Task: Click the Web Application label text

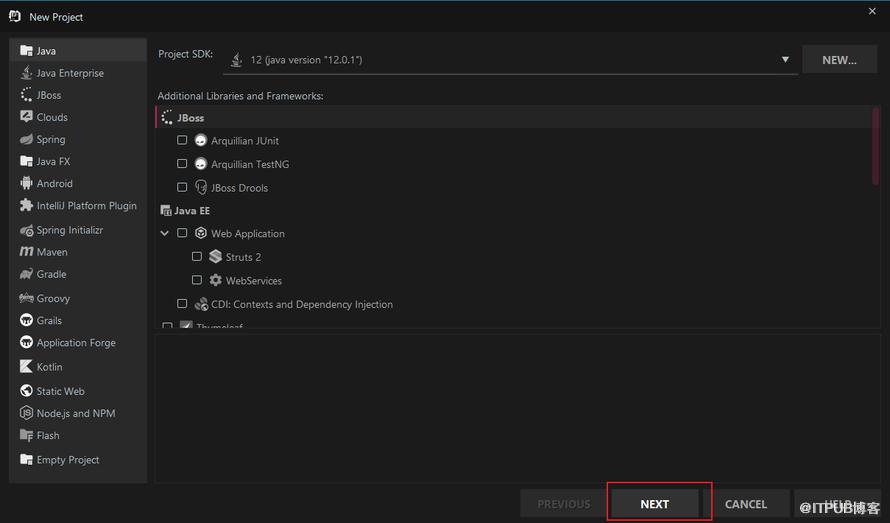Action: 247,233
